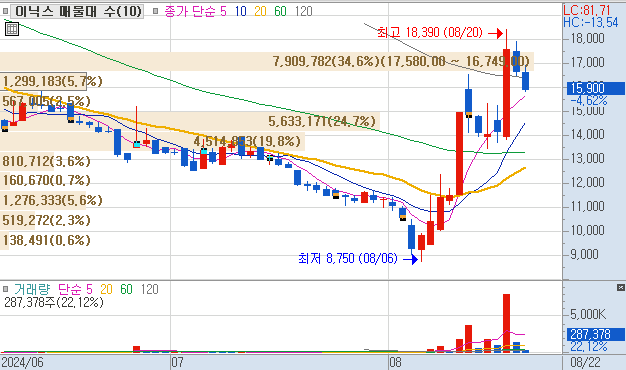Toggle the small square next to 이닉스 매물대
The height and width of the screenshot is (370, 626).
pyautogui.click(x=5, y=11)
